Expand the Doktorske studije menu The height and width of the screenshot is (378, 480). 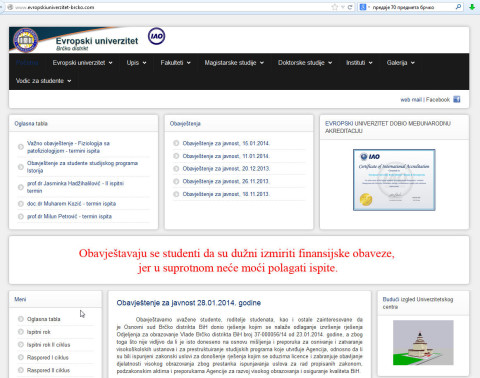pos(305,63)
